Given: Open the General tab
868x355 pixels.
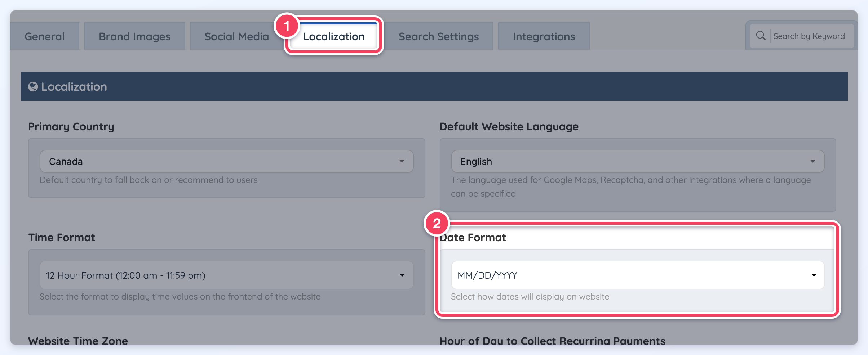Looking at the screenshot, I should tap(45, 36).
